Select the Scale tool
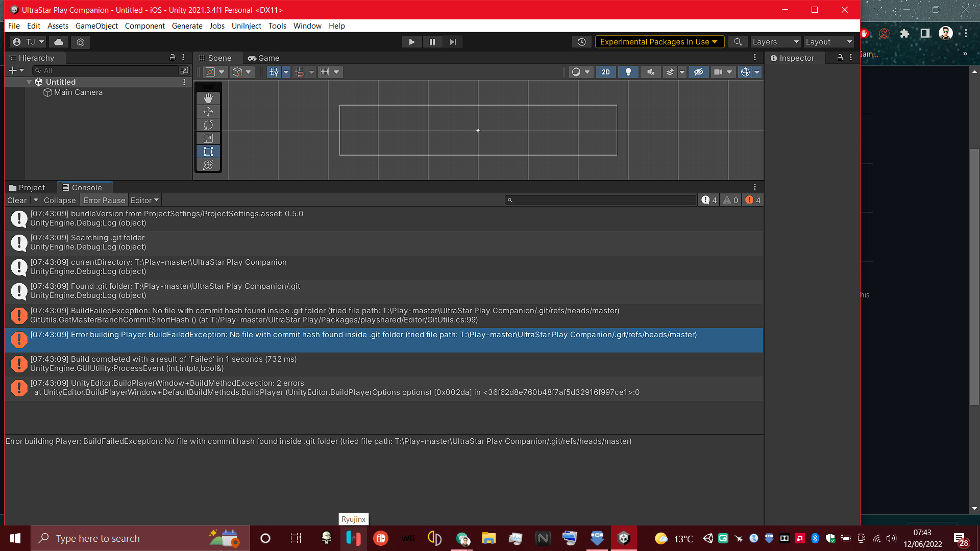980x551 pixels. [208, 138]
